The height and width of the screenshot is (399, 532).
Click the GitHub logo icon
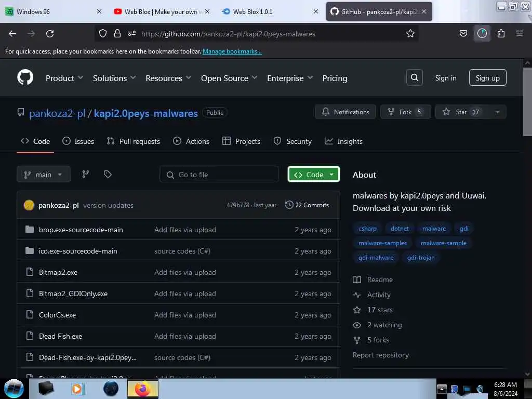pos(25,78)
